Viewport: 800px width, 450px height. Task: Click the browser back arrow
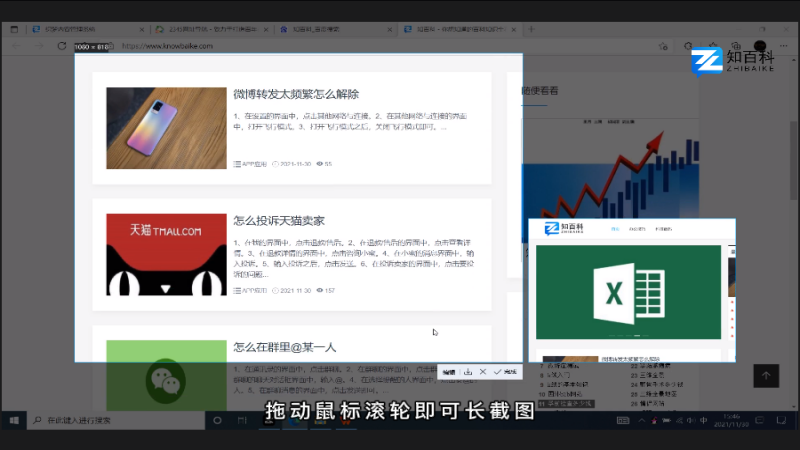[16, 46]
